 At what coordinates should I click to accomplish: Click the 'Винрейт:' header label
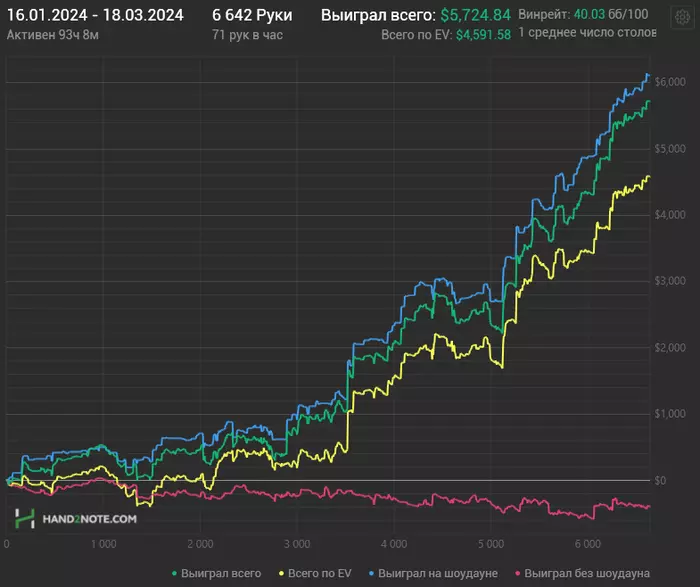[x=544, y=14]
